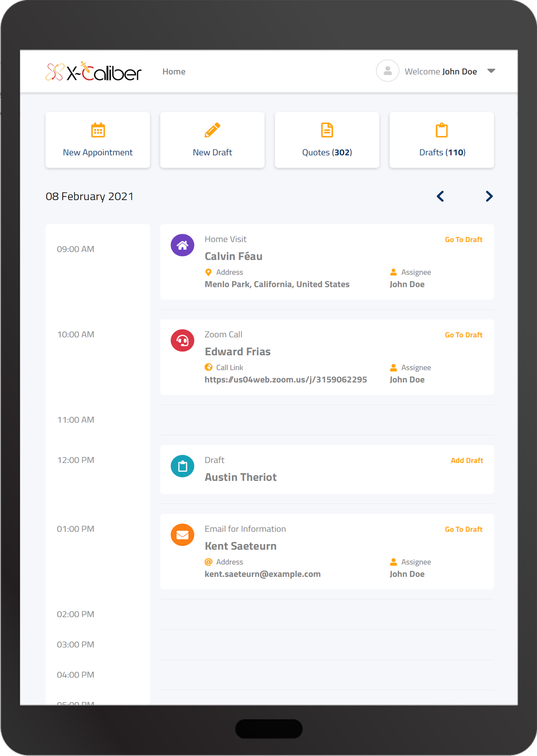This screenshot has width=537, height=756.
Task: Click Add Draft for Austin Theriot
Action: point(467,461)
